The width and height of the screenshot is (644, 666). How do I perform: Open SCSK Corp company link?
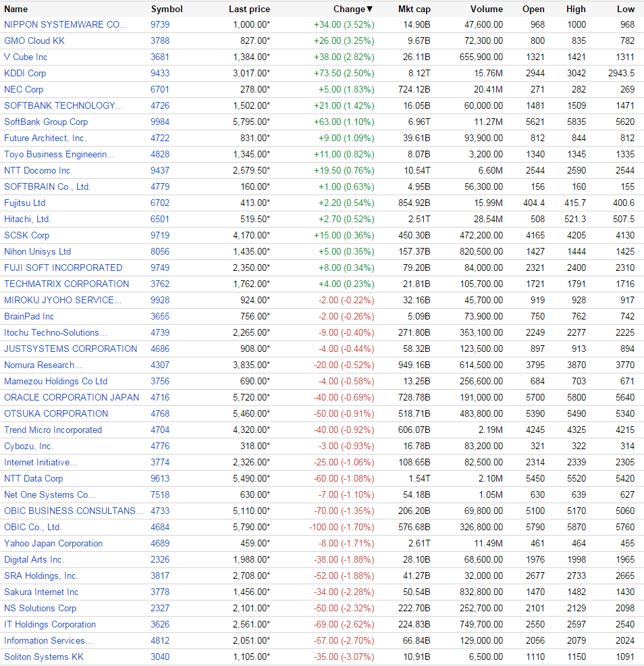coord(27,235)
